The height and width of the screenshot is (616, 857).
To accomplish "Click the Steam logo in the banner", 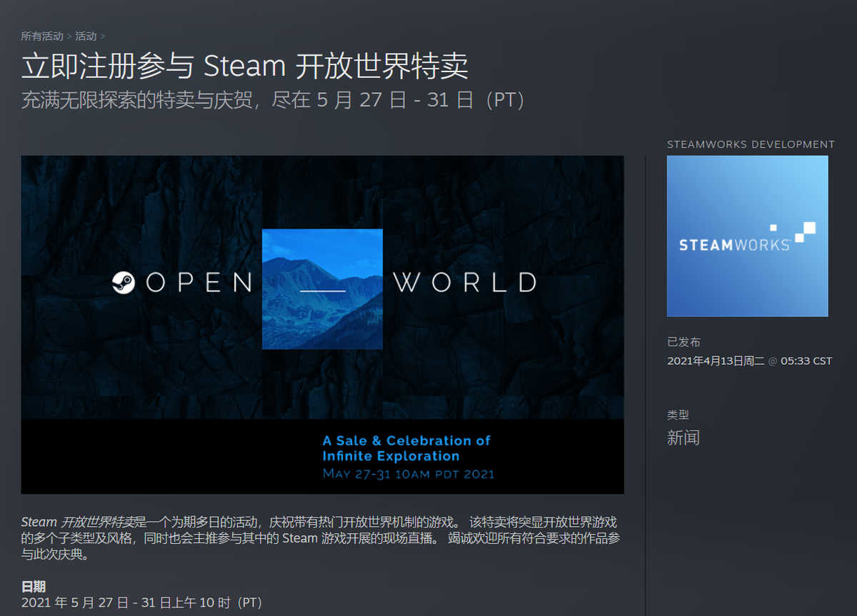I will pos(124,283).
